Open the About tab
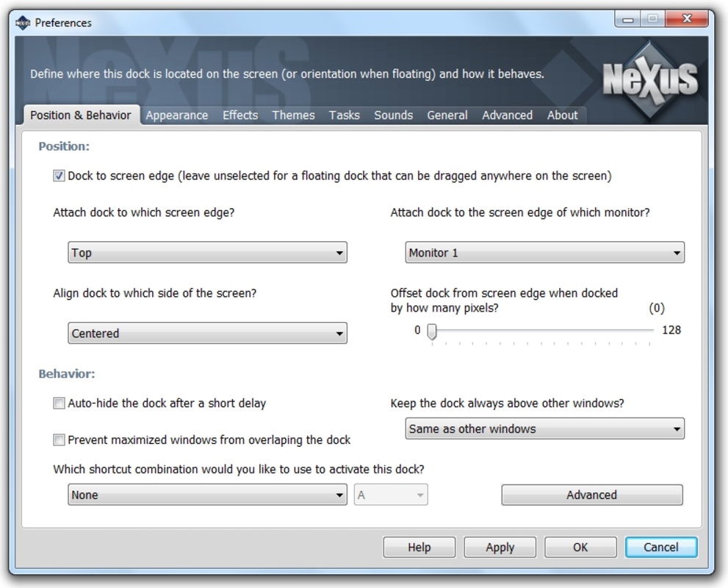The width and height of the screenshot is (728, 588). pyautogui.click(x=562, y=115)
